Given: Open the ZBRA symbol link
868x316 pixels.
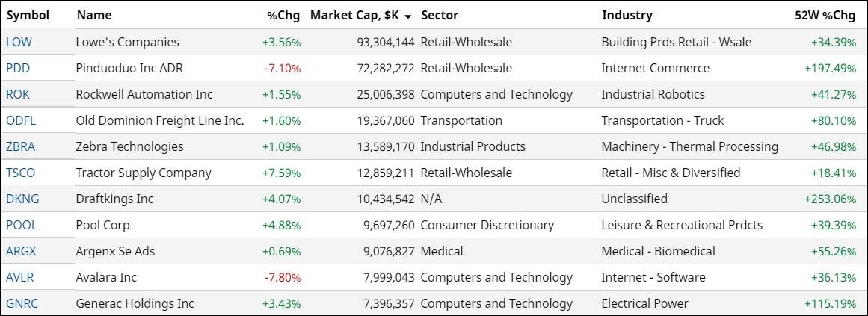Looking at the screenshot, I should click(x=21, y=146).
